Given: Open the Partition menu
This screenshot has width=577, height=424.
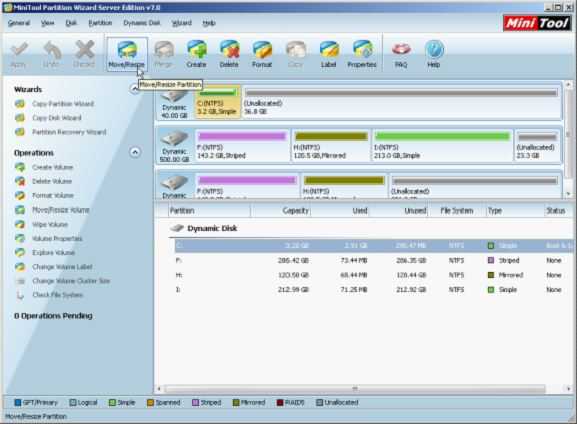Looking at the screenshot, I should pos(100,23).
